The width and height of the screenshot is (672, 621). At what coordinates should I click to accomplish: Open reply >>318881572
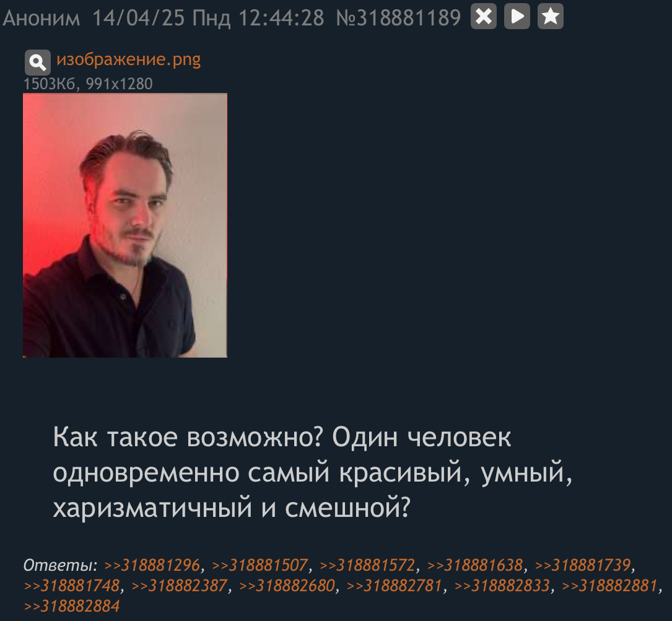(x=367, y=565)
